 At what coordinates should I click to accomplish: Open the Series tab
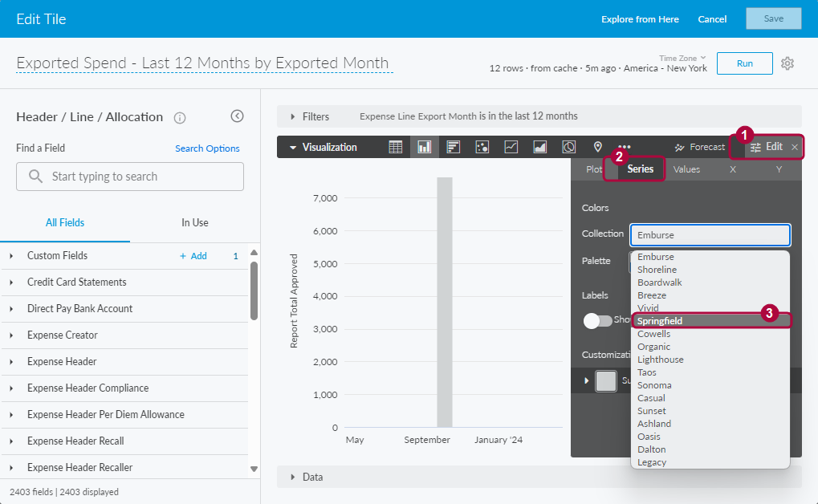click(x=641, y=169)
